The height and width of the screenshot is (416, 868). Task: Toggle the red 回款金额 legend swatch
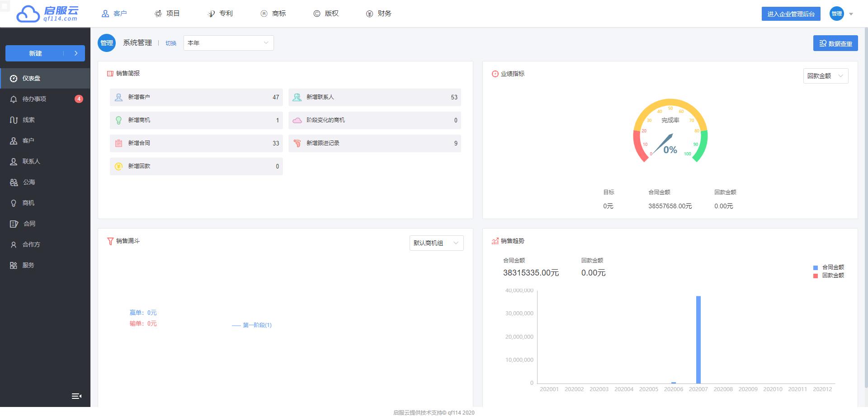[816, 276]
